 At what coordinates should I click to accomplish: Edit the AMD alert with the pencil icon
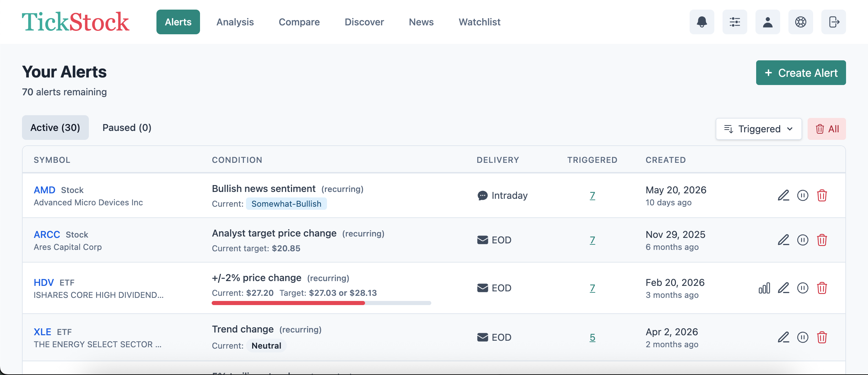click(x=783, y=195)
